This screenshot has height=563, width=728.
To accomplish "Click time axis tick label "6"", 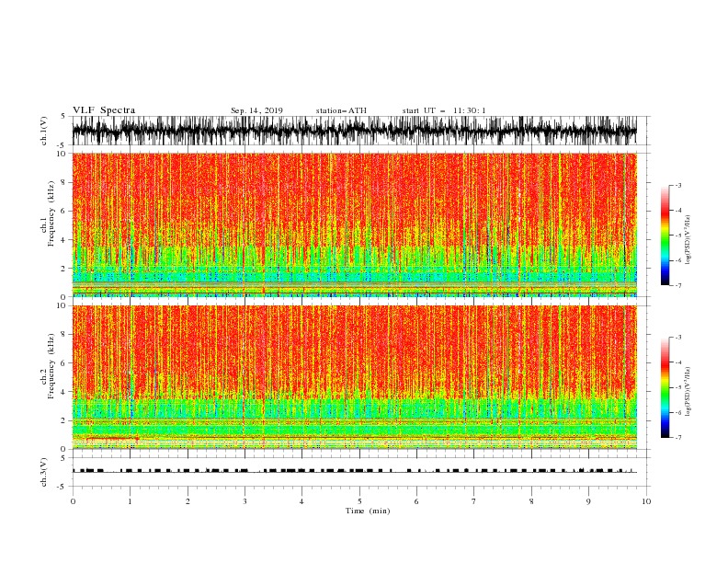I will (x=416, y=501).
